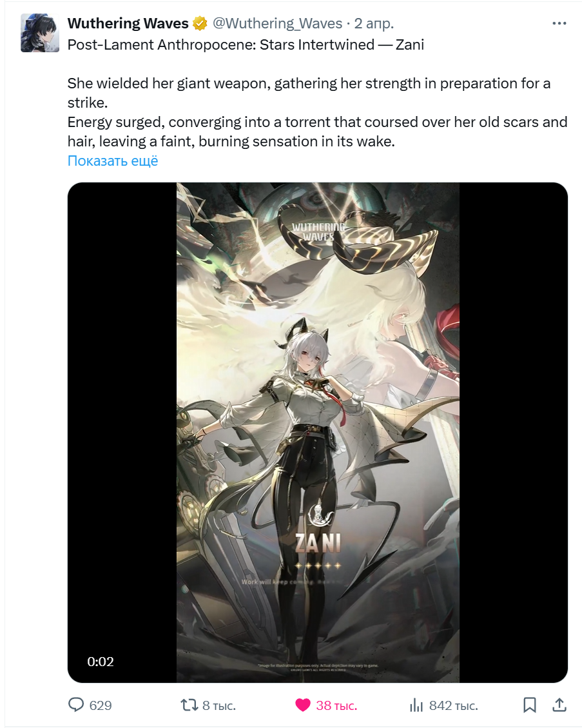Play the Zani video thumbnail

point(318,432)
